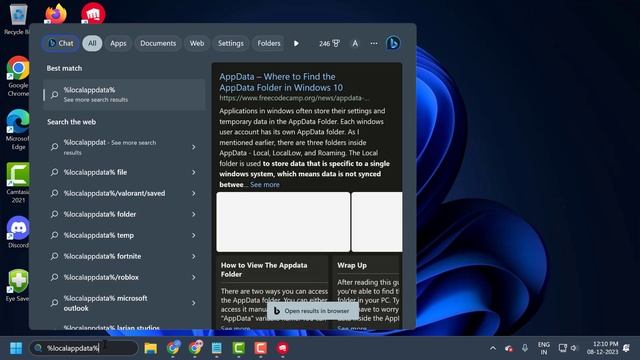This screenshot has width=640, height=360.
Task: Click the microphone tray icon
Action: coord(525,348)
